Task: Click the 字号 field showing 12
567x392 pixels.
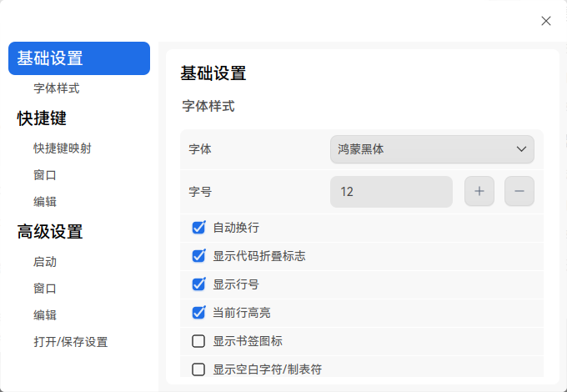Action: click(x=391, y=191)
